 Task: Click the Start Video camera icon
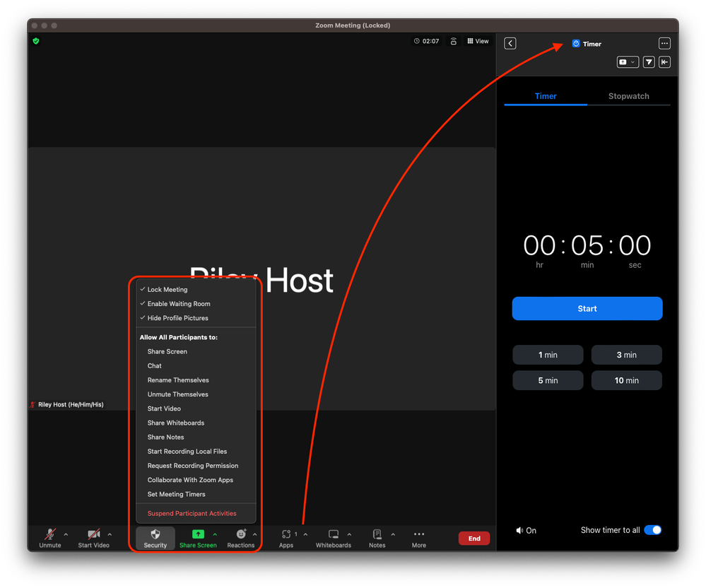(x=93, y=535)
